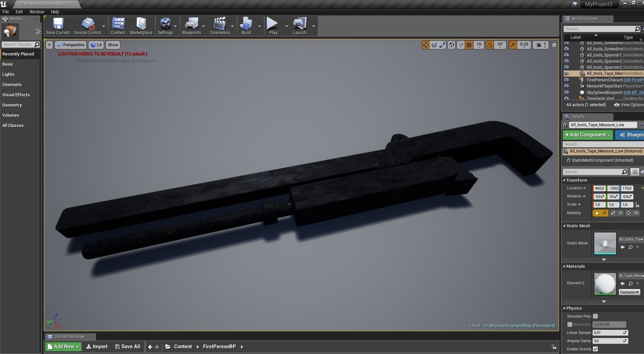Screen dimensions: 644x354
Task: Open the Help menu
Action: click(55, 12)
